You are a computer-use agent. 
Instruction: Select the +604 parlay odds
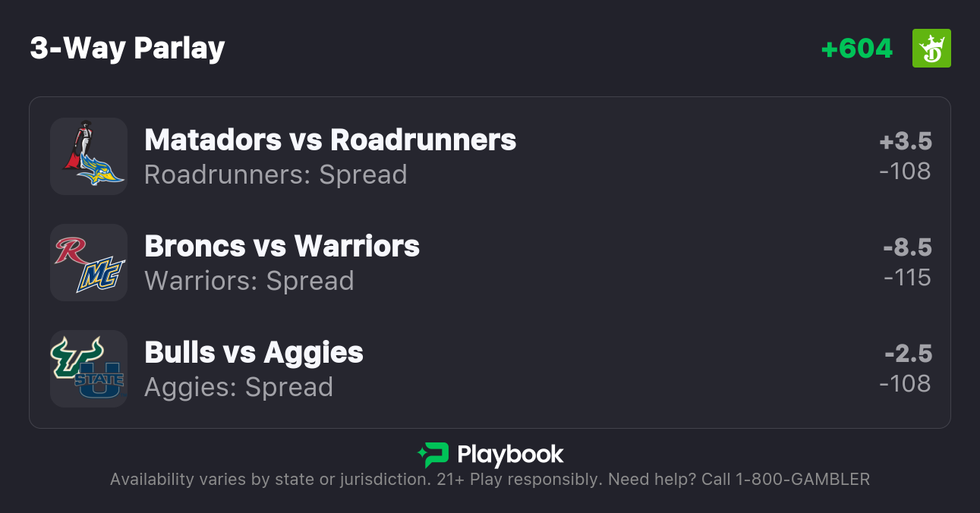click(857, 49)
